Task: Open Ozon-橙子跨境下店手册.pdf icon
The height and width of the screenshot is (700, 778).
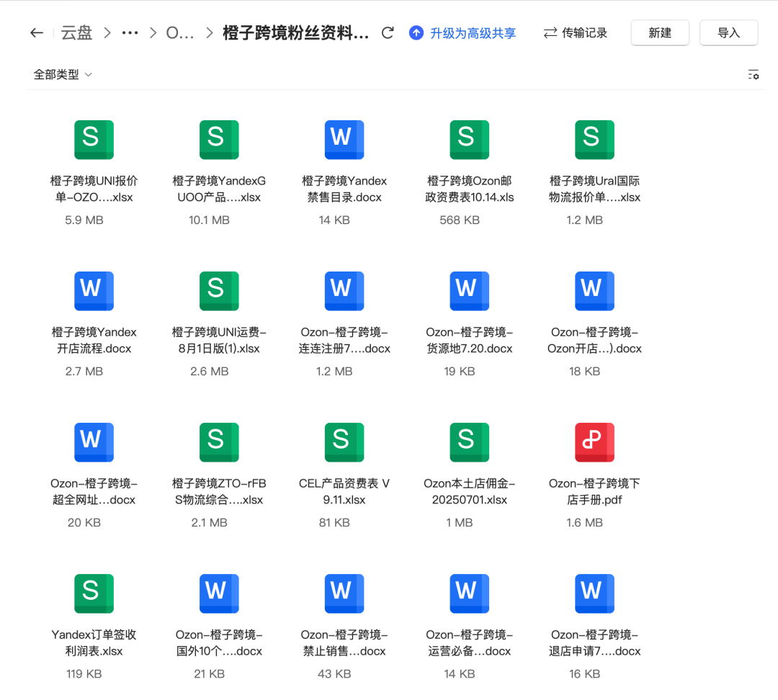Action: pyautogui.click(x=594, y=442)
